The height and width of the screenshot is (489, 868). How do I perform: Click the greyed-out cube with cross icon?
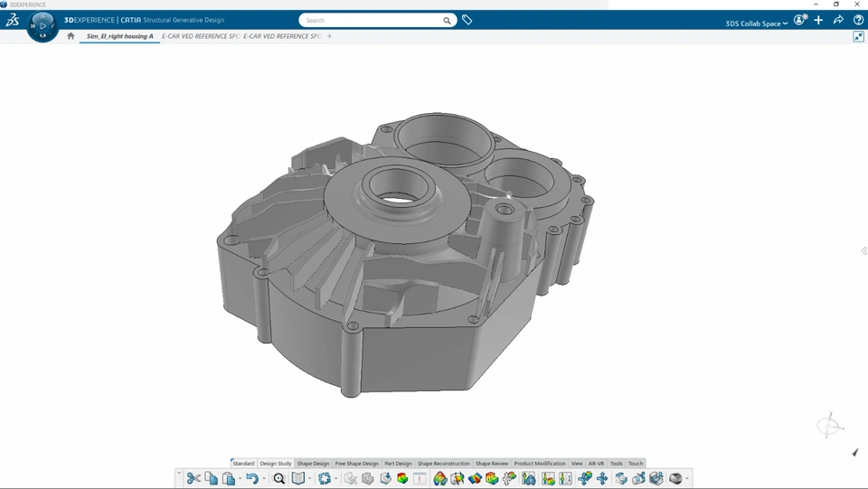(x=351, y=478)
